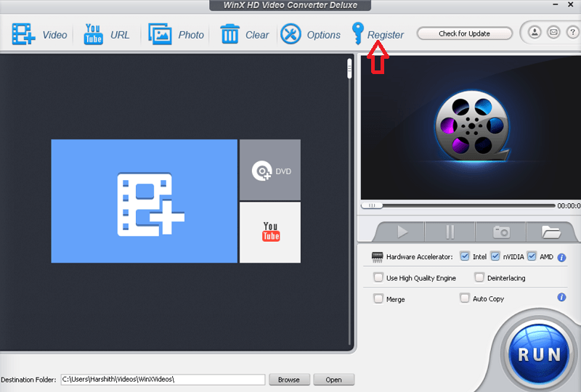581x392 pixels.
Task: Click the envelope email icon
Action: click(553, 33)
